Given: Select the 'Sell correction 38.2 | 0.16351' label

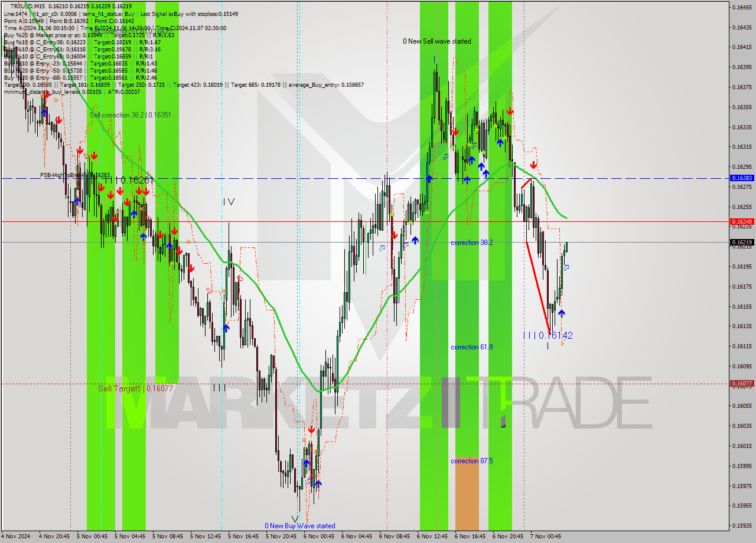Looking at the screenshot, I should [131, 115].
